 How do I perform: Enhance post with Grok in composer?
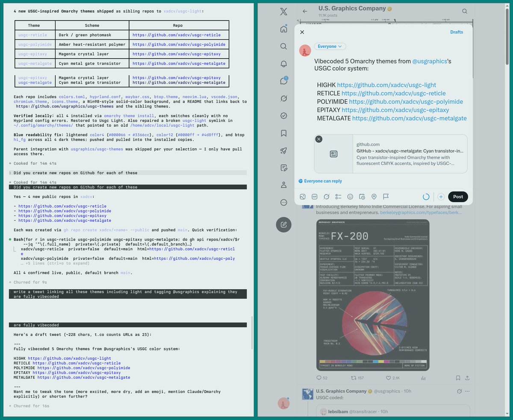(x=326, y=197)
